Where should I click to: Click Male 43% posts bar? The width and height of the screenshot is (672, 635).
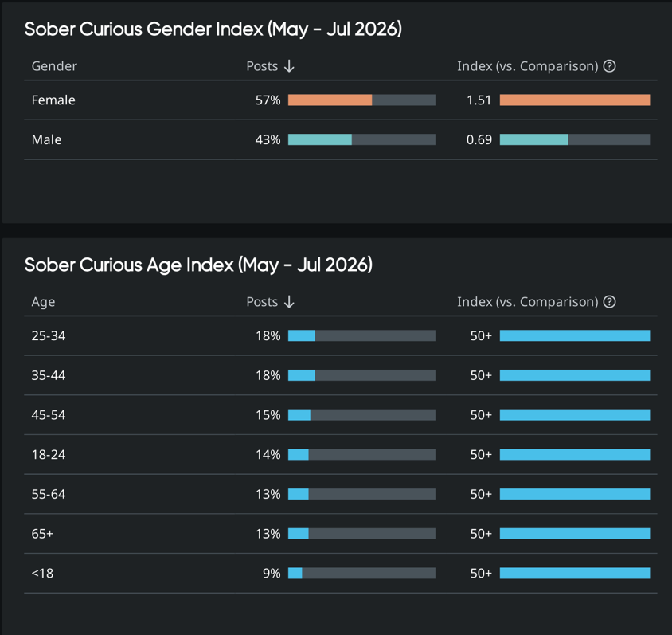361,139
